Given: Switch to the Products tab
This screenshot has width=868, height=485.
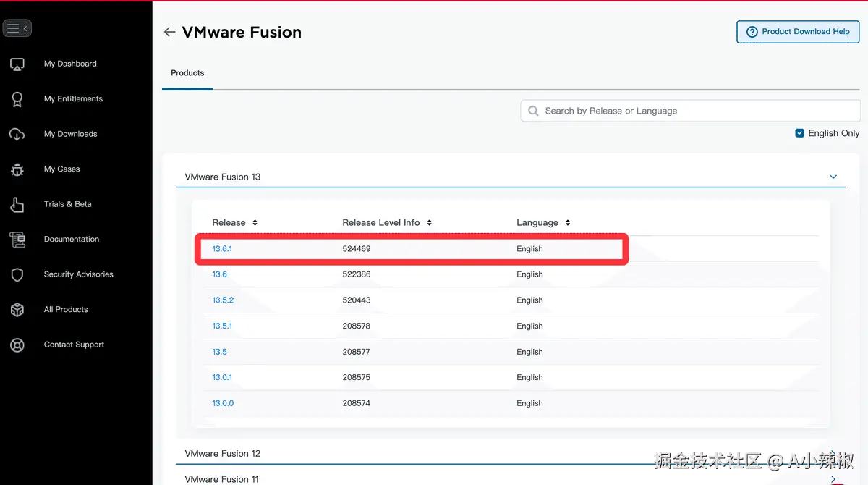Looking at the screenshot, I should coord(187,73).
